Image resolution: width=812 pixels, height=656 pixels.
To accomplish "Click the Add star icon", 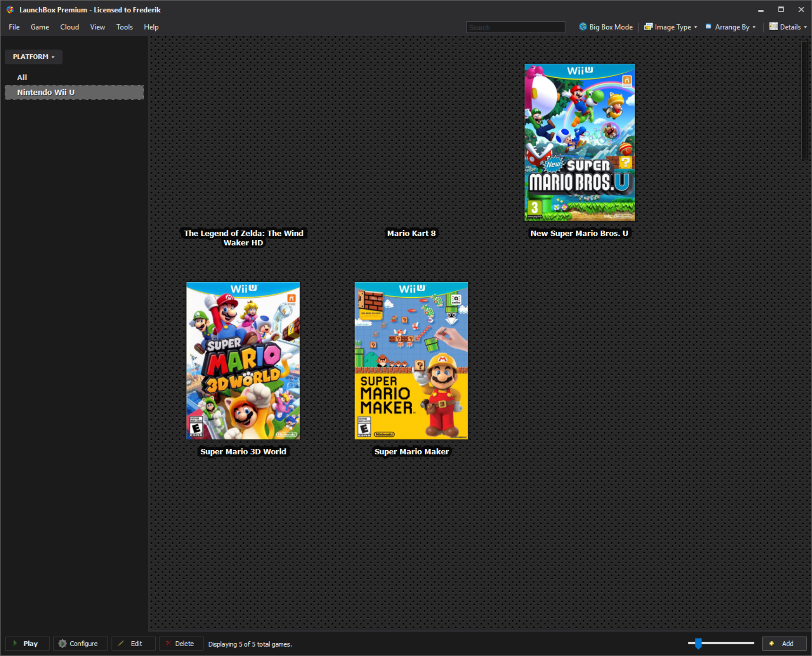I will (772, 643).
